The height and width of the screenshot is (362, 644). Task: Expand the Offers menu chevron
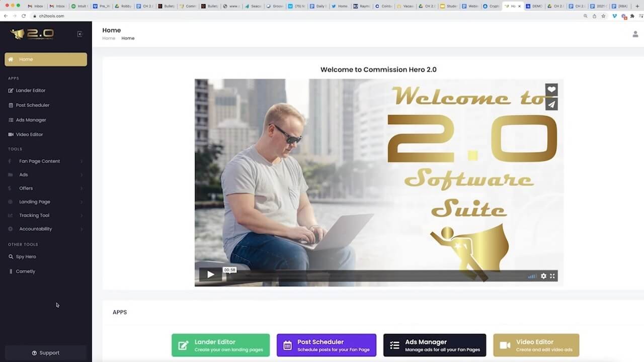click(x=82, y=189)
